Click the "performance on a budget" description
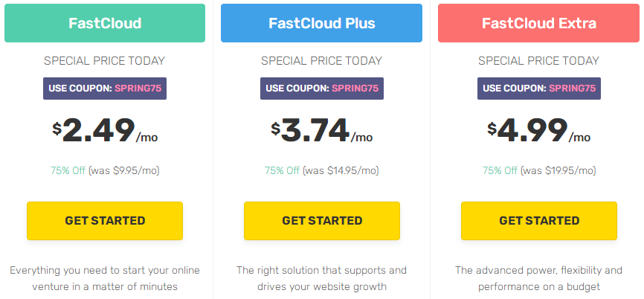 point(538,278)
